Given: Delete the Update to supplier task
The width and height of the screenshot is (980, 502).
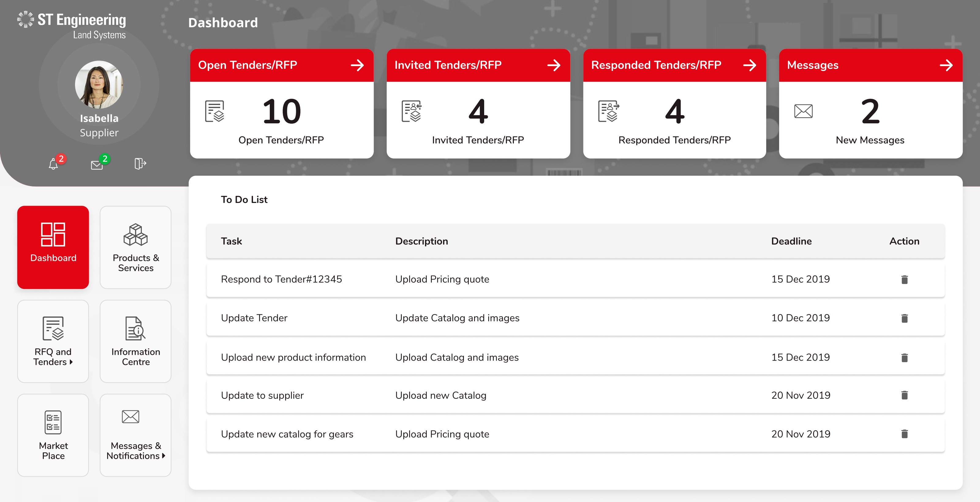Looking at the screenshot, I should 904,395.
